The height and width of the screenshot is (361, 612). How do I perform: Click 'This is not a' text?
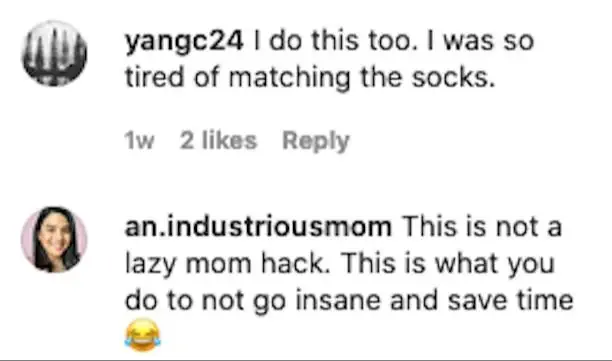(x=482, y=227)
